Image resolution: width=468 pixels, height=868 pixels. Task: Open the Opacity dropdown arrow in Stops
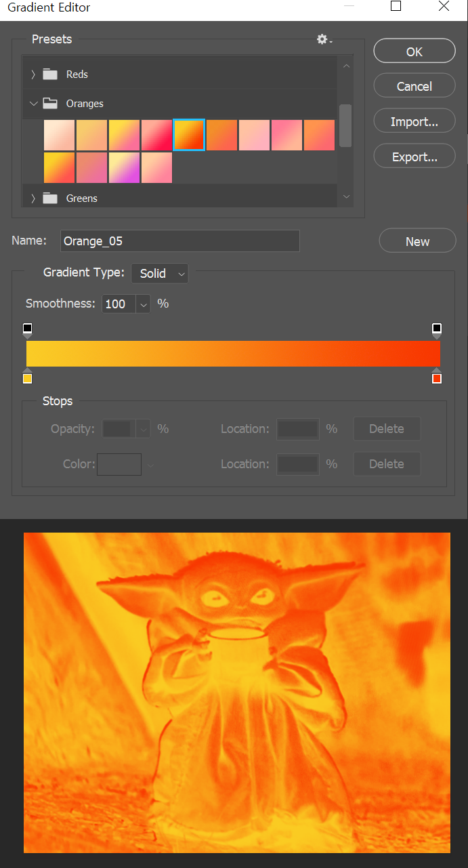144,429
